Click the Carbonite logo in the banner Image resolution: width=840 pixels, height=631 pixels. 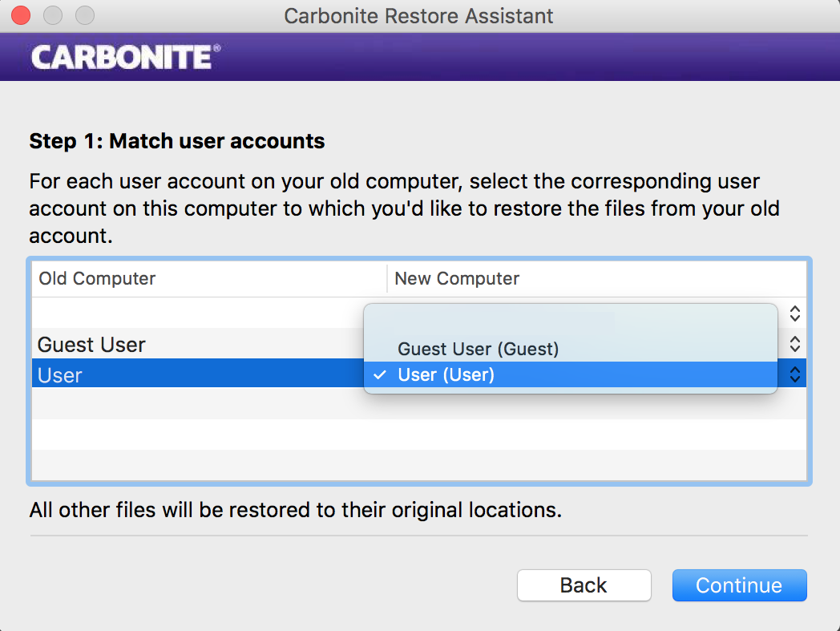coord(125,58)
